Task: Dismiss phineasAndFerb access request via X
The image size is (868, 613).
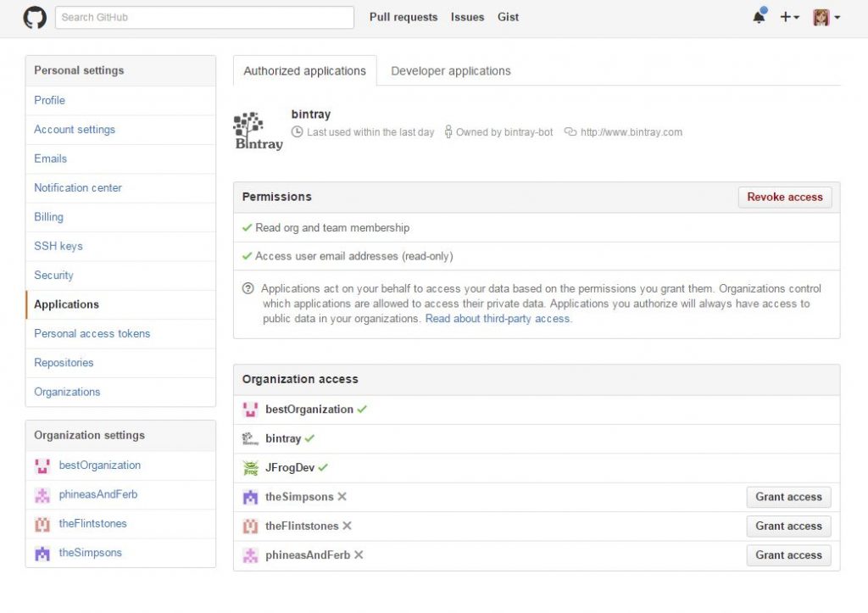Action: click(x=359, y=554)
